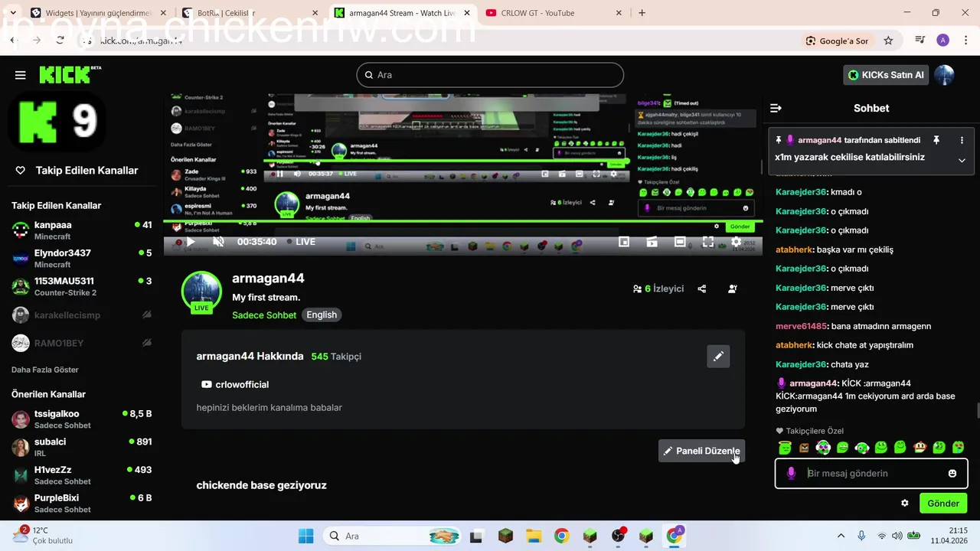
Task: Select the English language tag
Action: point(322,315)
